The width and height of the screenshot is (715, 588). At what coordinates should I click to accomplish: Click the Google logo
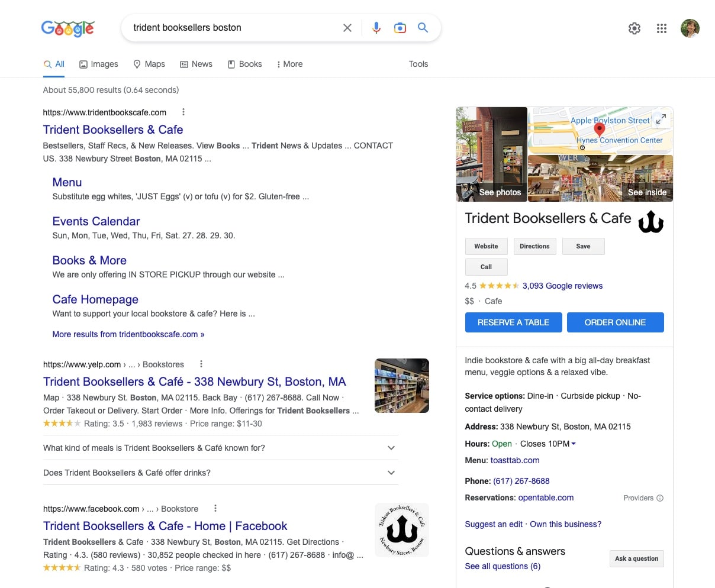67,28
